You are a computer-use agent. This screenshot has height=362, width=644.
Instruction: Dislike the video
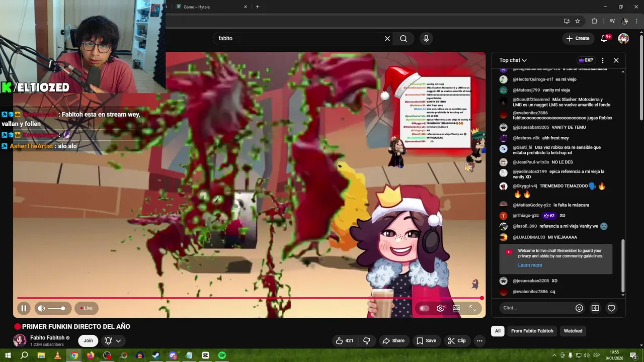click(x=367, y=340)
